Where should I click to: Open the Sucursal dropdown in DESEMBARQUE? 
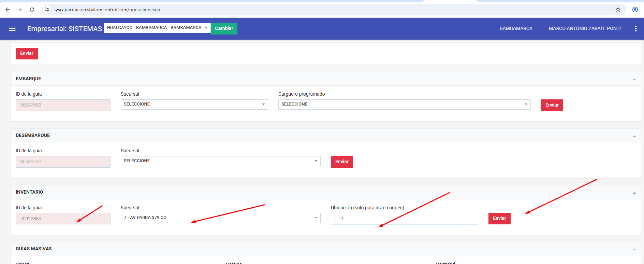point(220,161)
